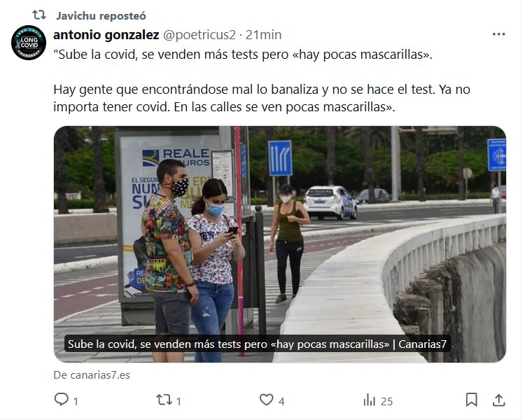Click the view count showing 25
Viewport: 525px width, 420px height.
pyautogui.click(x=386, y=401)
